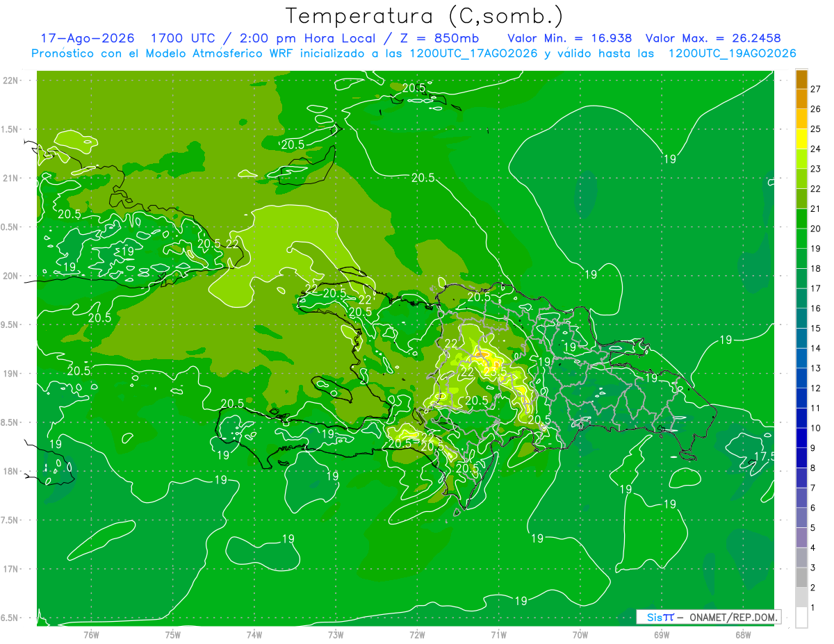Click legend value "25"
Viewport: 834px width, 644px height.
point(816,129)
